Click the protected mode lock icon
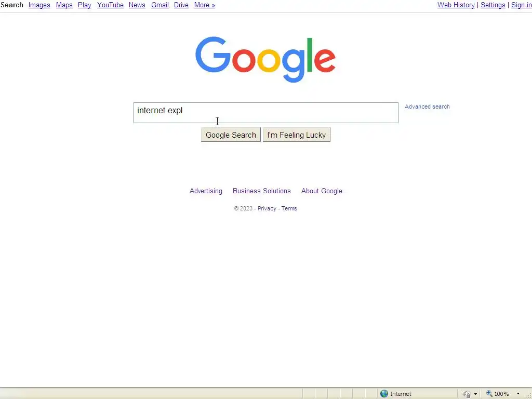Viewport: 532px width, 399px height. [467, 394]
